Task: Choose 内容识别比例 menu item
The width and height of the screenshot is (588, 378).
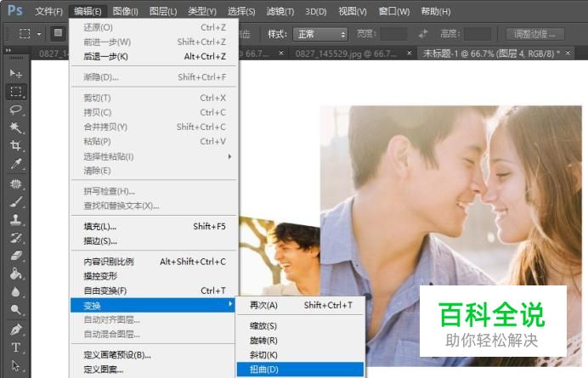Action: tap(154, 262)
